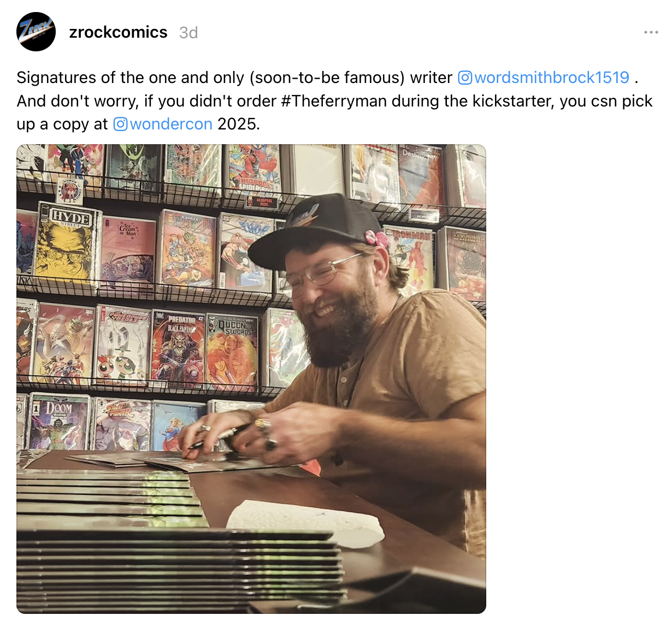Click Instagram icon beside wordsmithbrock1519
Viewport: 672px width, 627px height.
464,78
